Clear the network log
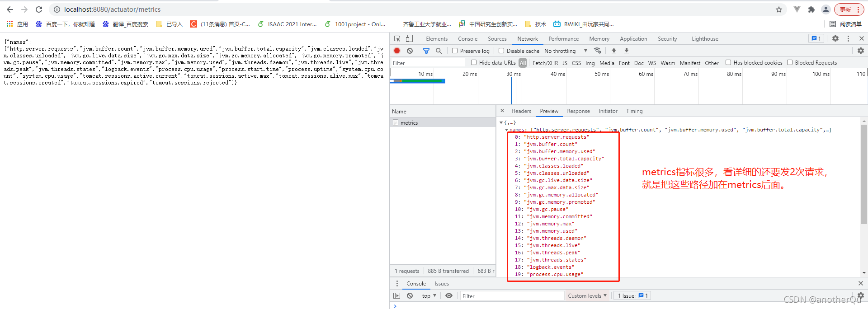 (x=410, y=51)
